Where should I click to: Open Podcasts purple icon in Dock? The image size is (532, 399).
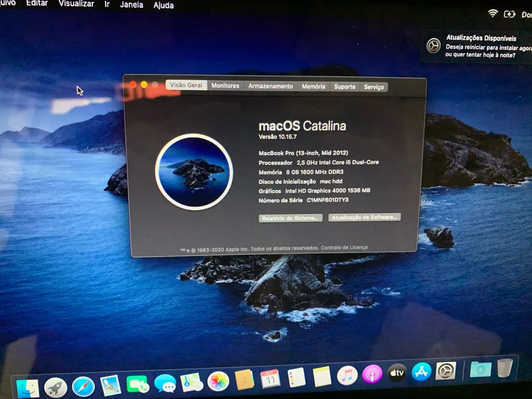(372, 374)
